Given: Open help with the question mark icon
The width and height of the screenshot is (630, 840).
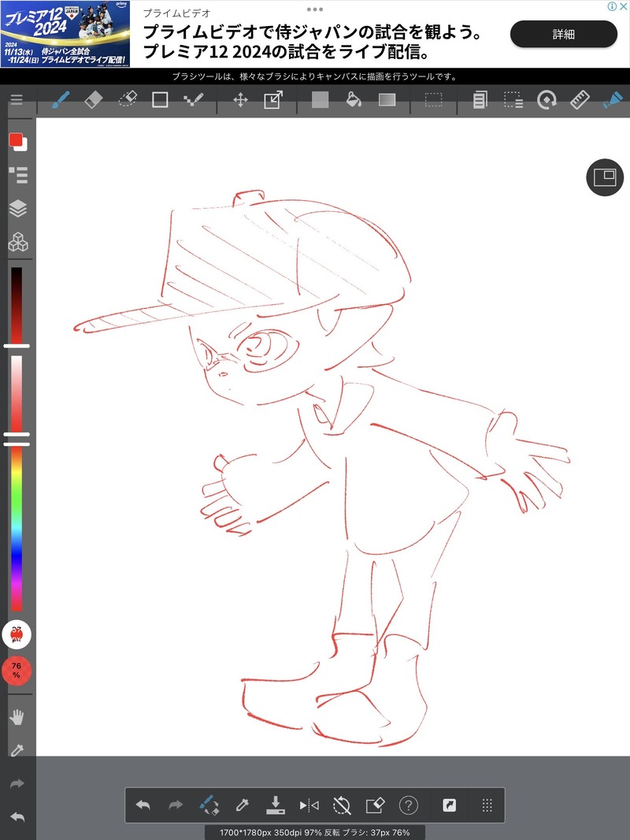Looking at the screenshot, I should click(409, 805).
